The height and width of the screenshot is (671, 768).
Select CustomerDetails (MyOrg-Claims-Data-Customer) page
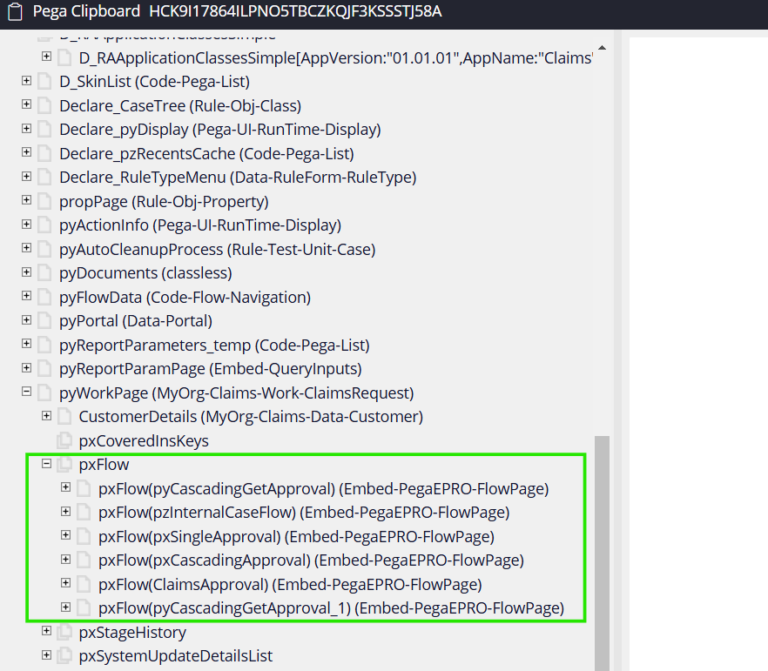(251, 416)
